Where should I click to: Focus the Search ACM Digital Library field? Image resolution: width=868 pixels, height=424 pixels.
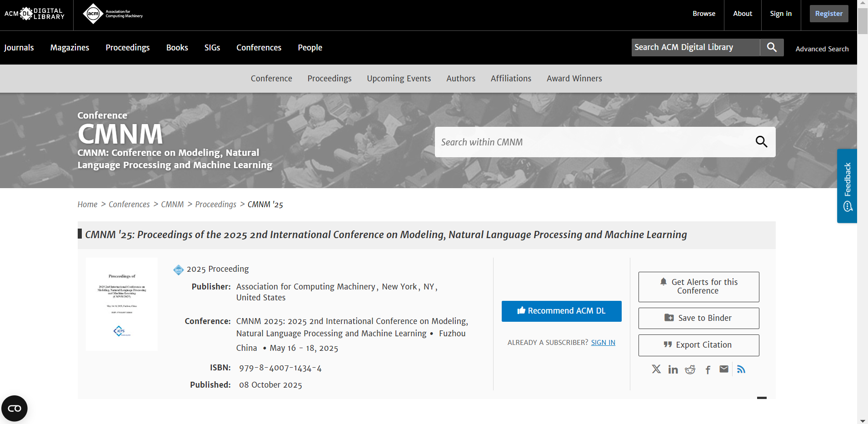(696, 47)
